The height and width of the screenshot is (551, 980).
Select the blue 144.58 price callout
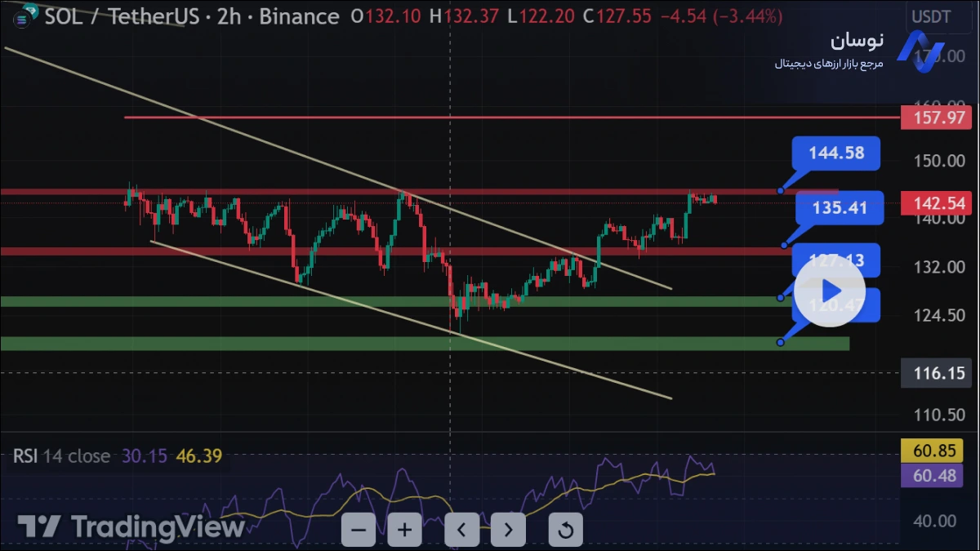836,153
